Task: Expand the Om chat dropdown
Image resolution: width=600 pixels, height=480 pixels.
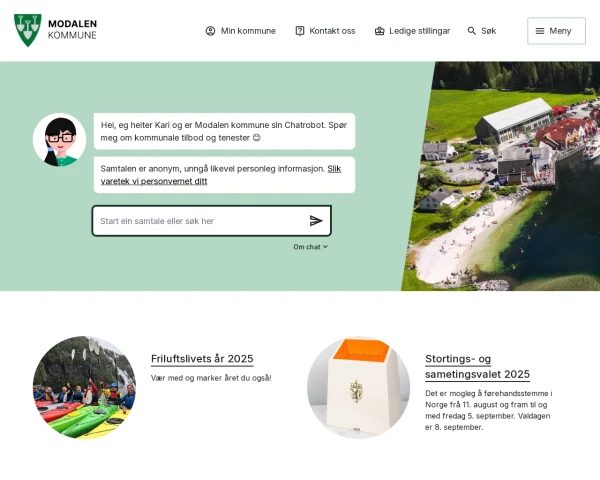Action: pyautogui.click(x=311, y=247)
